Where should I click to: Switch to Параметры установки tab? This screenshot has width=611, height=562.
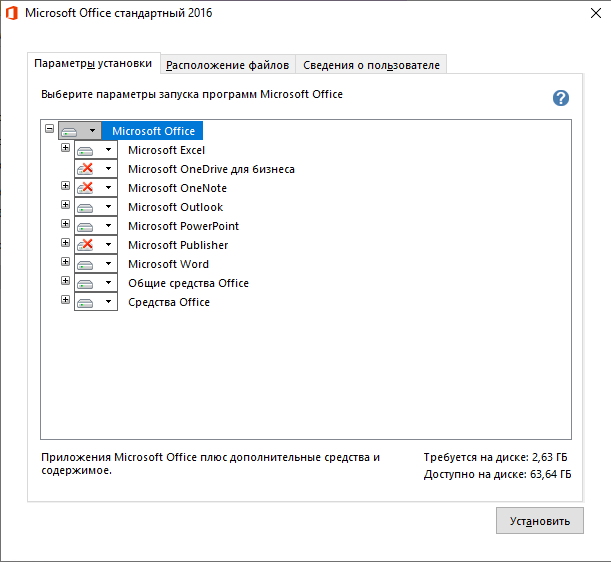click(94, 63)
